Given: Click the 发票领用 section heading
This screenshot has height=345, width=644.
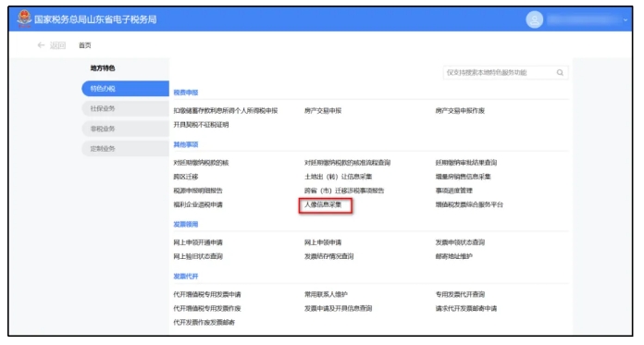Looking at the screenshot, I should click(186, 224).
